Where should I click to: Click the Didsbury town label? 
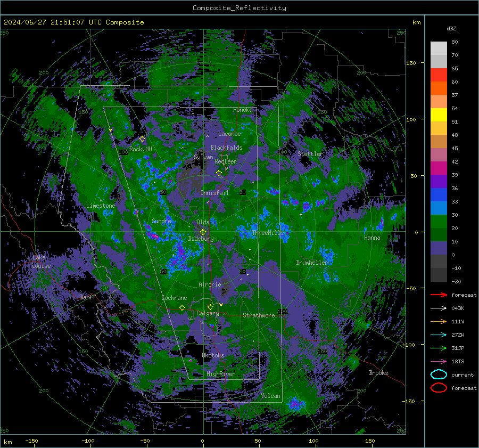[201, 239]
